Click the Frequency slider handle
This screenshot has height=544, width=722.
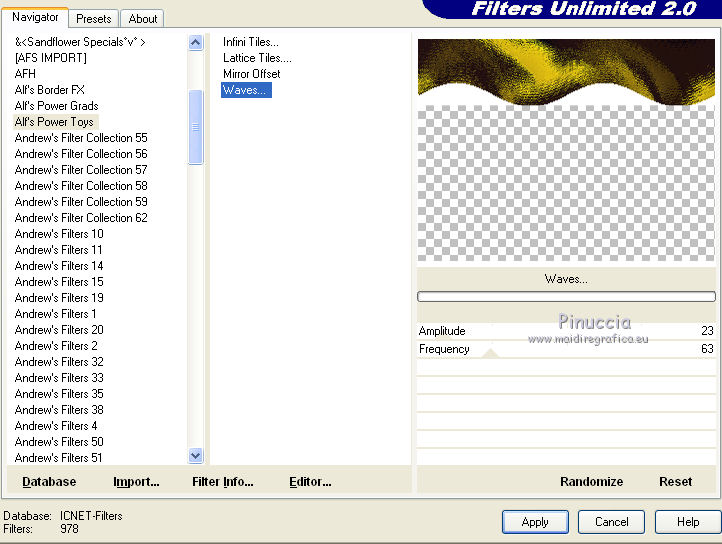tap(490, 353)
